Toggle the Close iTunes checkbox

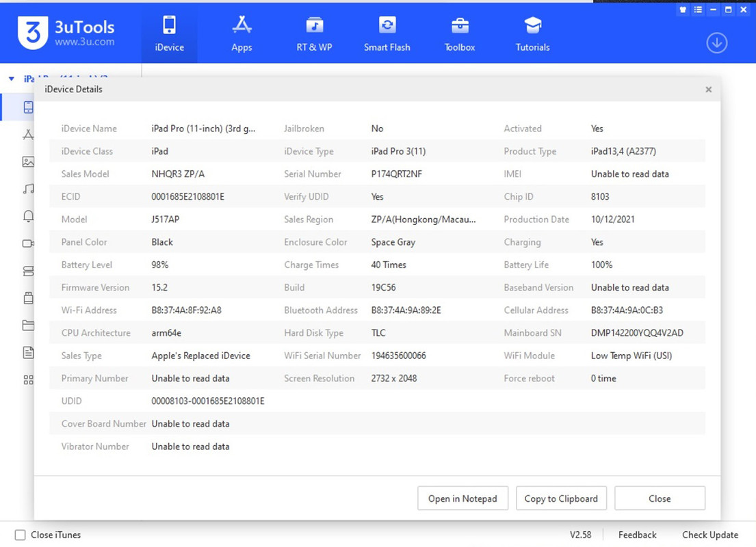[20, 535]
